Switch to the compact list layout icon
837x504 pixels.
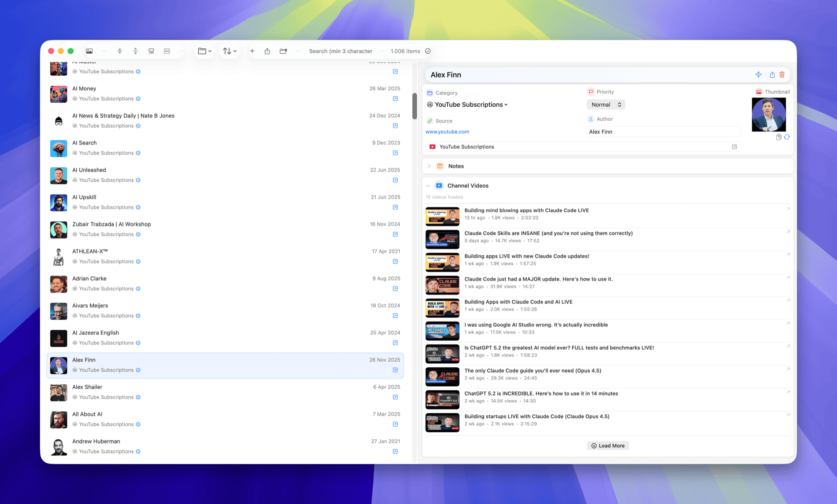click(x=167, y=51)
